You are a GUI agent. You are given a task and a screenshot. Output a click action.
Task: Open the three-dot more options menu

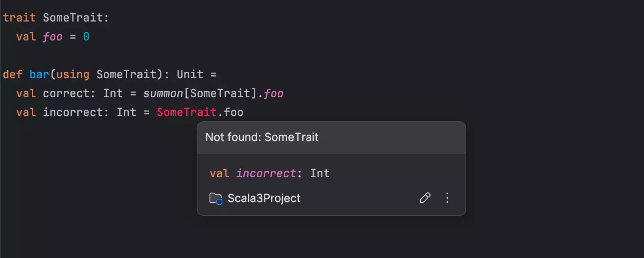coord(447,198)
